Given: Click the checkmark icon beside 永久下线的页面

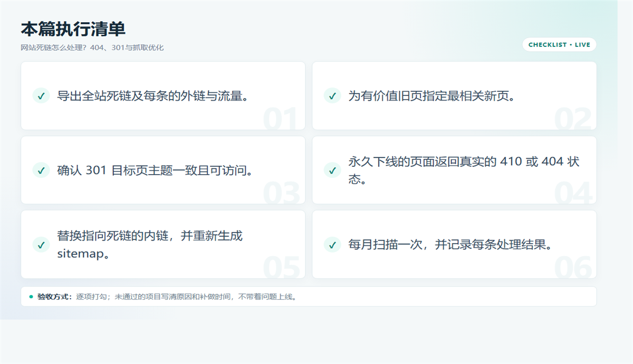Looking at the screenshot, I should (x=332, y=170).
